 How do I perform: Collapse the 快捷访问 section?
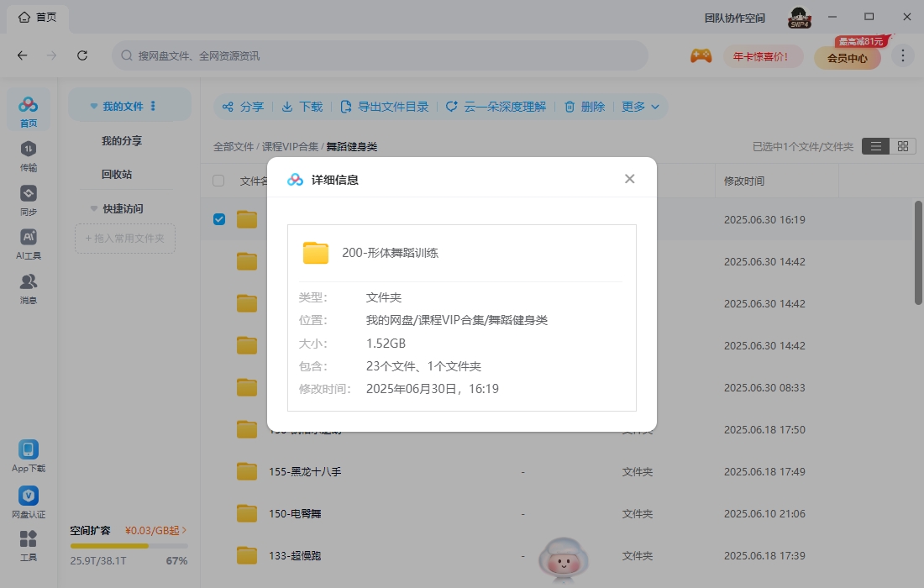click(x=94, y=208)
